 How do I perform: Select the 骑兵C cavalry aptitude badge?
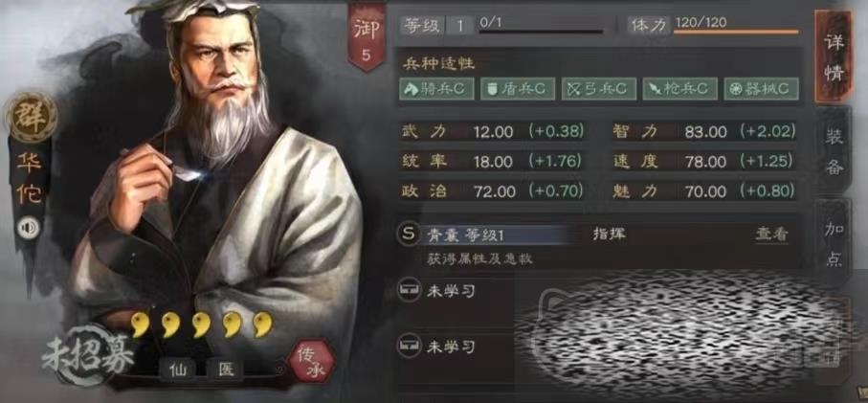pyautogui.click(x=436, y=89)
